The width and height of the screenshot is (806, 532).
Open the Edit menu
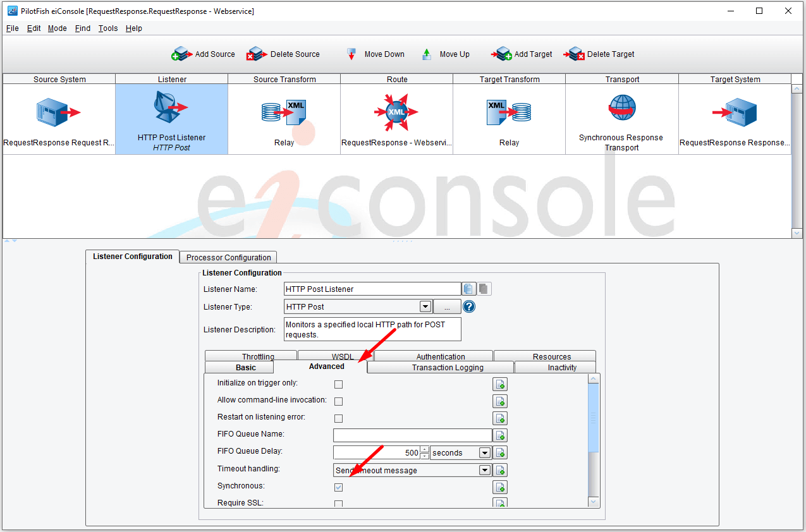tap(34, 28)
